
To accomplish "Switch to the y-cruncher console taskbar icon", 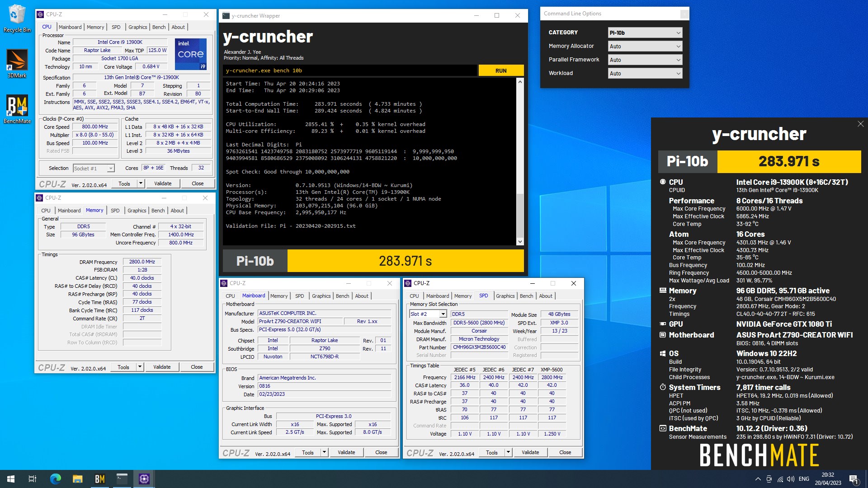I will [122, 479].
